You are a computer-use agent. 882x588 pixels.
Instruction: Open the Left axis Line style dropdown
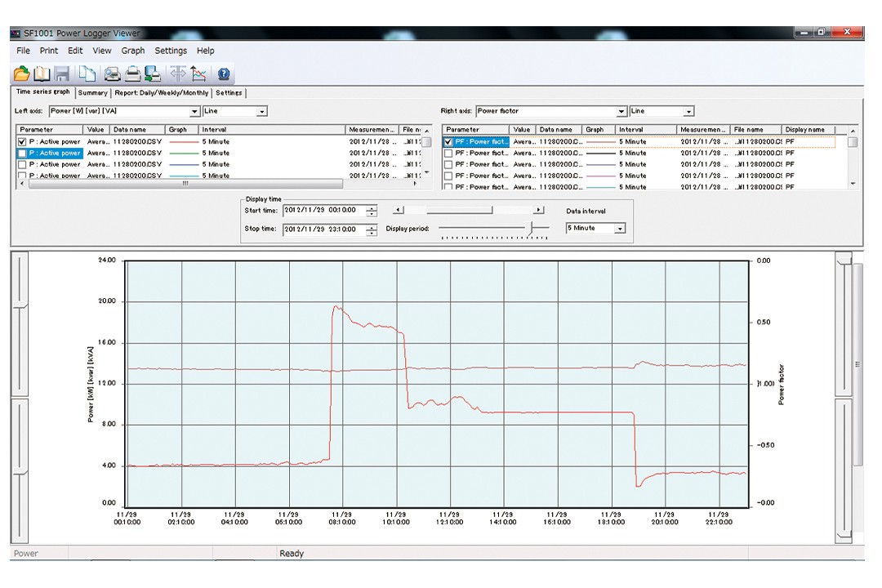point(261,111)
